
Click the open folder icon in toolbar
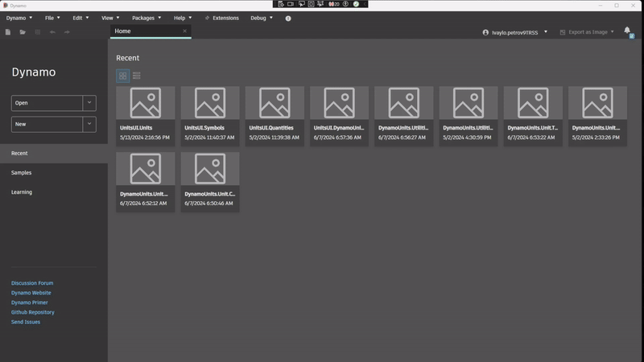(23, 32)
